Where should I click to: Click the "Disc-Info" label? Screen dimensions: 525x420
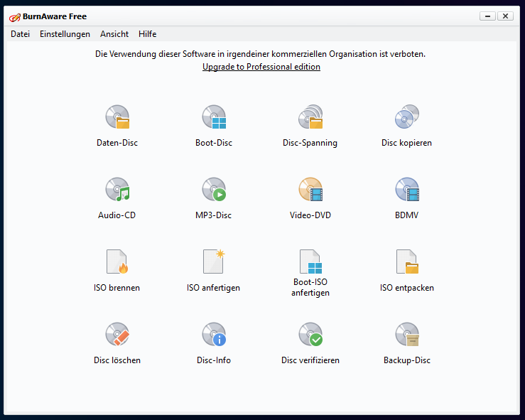[x=214, y=360]
